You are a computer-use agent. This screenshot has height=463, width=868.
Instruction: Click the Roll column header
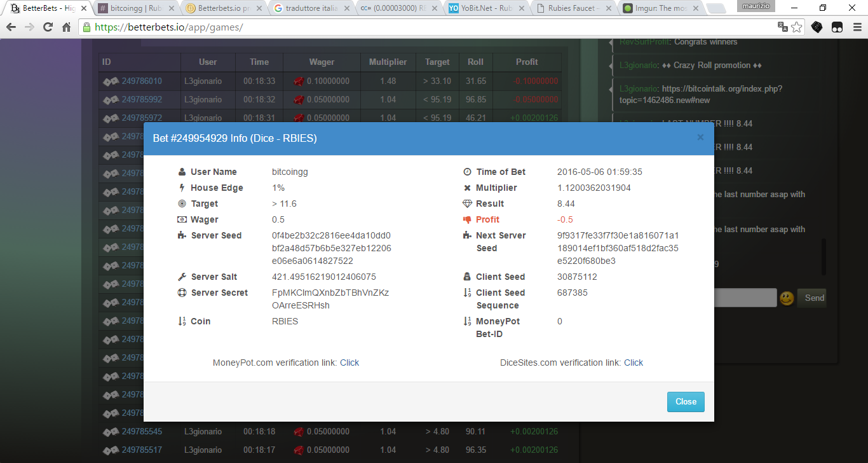(x=475, y=62)
